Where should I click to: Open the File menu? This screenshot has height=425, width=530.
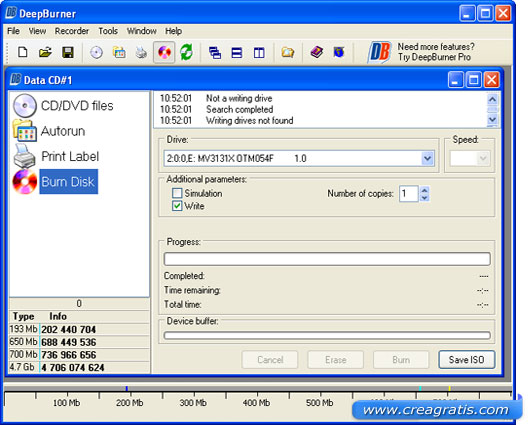point(13,31)
